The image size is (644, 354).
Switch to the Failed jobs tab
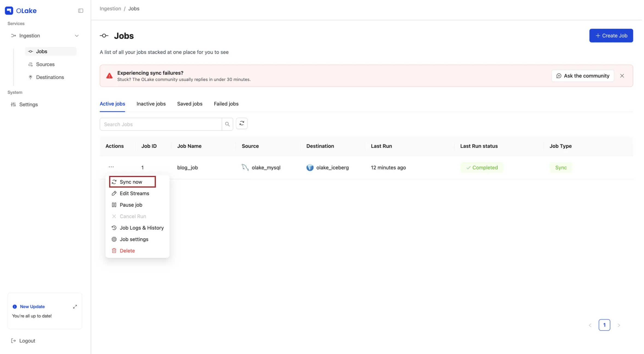226,104
